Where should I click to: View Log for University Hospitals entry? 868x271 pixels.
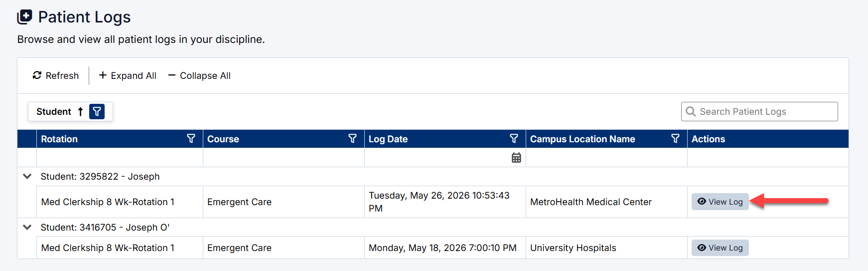point(720,248)
